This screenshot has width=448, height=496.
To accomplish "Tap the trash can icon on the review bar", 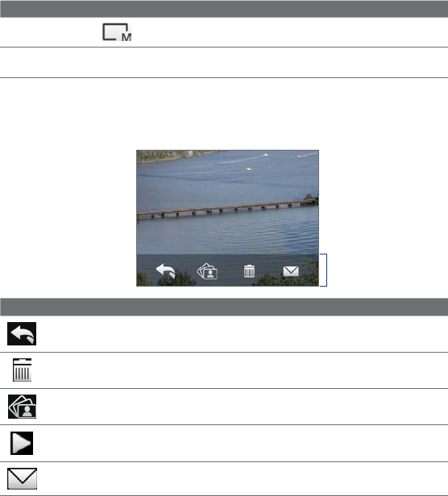I will click(249, 271).
